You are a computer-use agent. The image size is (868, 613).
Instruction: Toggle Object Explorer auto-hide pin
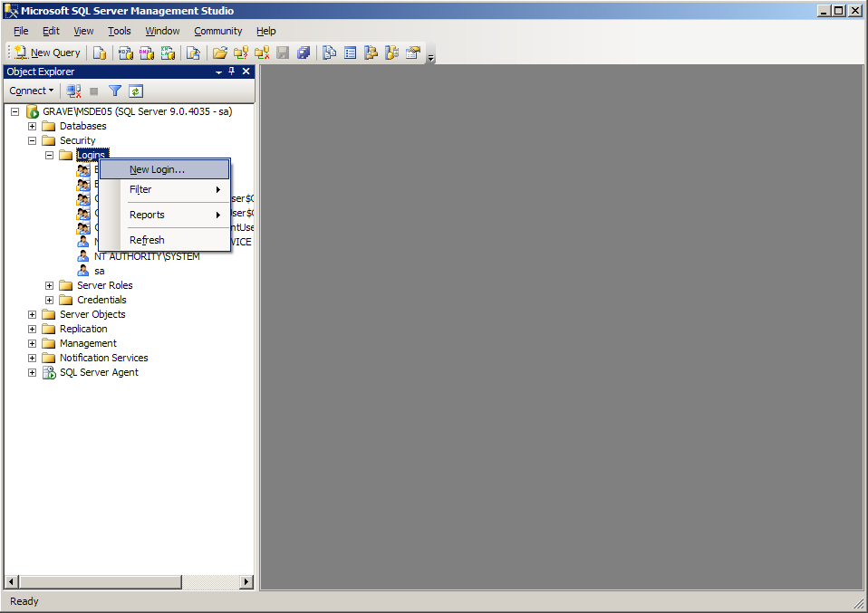point(232,72)
